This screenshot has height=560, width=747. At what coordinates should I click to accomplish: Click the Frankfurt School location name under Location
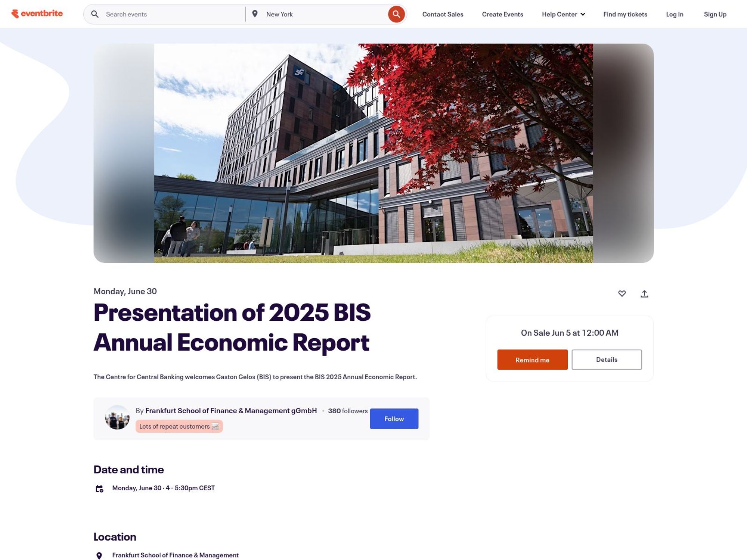tap(175, 555)
